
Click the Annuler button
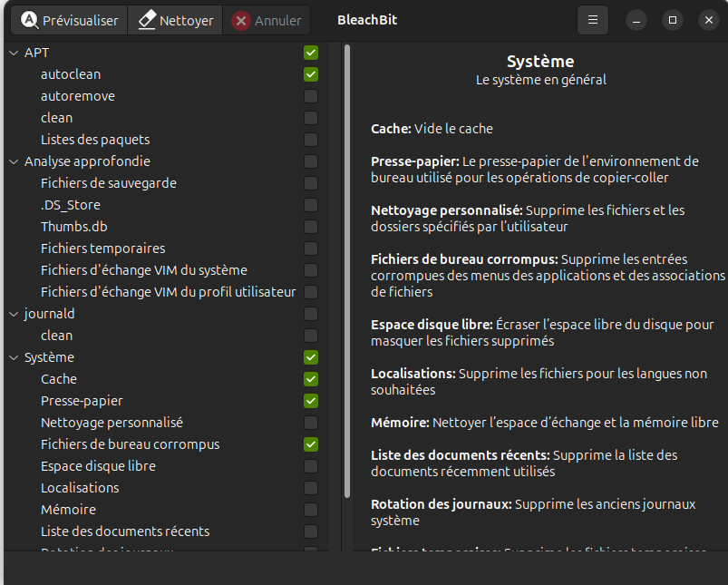[x=267, y=21]
